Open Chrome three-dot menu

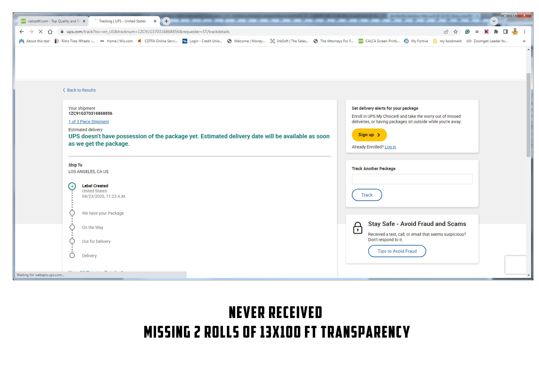coord(525,32)
